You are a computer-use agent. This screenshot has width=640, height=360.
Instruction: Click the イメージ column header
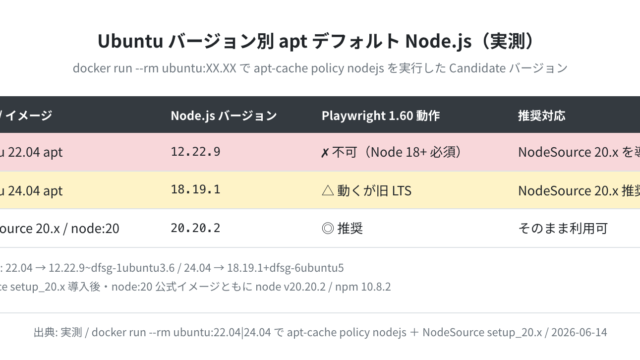click(x=26, y=116)
